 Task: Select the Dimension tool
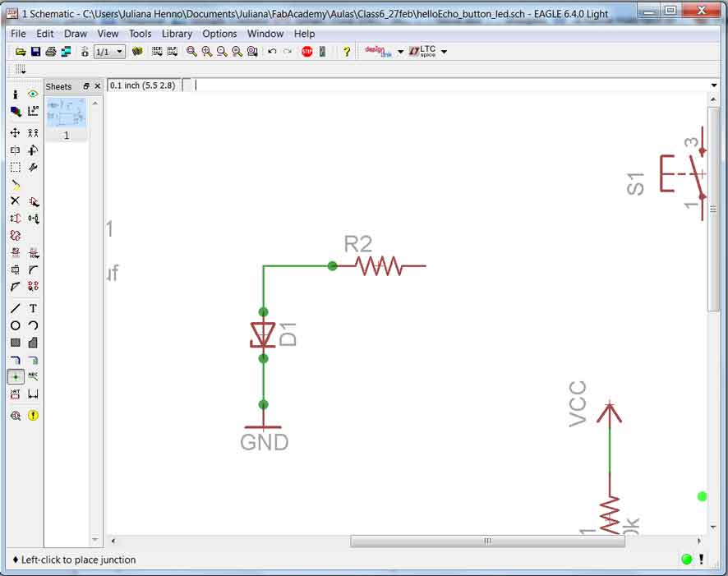click(x=33, y=394)
